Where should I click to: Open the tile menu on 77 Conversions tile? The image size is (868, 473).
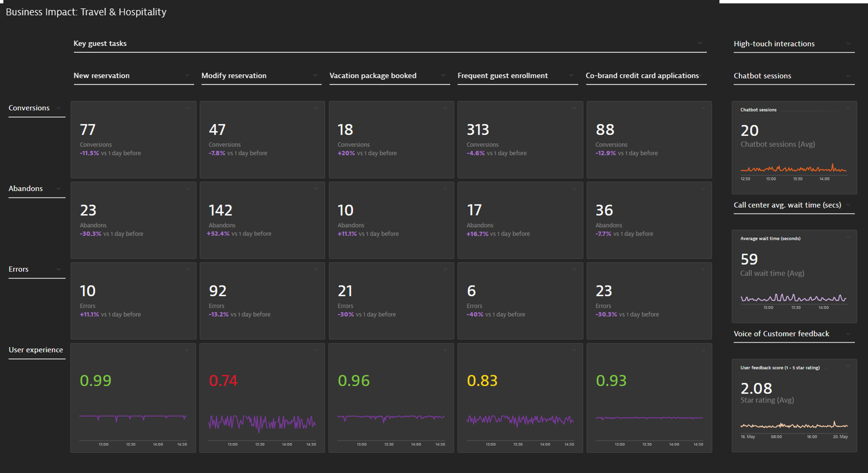tap(187, 108)
